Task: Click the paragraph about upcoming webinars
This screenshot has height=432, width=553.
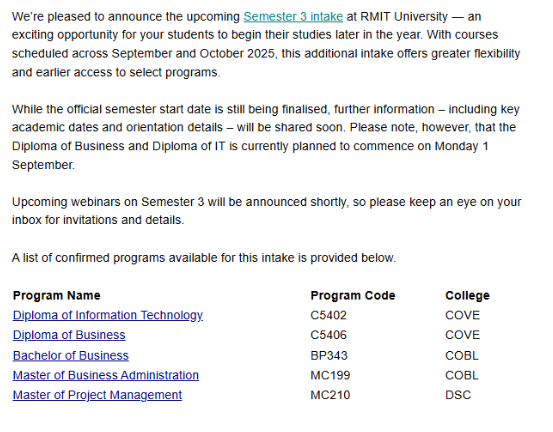Action: pyautogui.click(x=267, y=211)
